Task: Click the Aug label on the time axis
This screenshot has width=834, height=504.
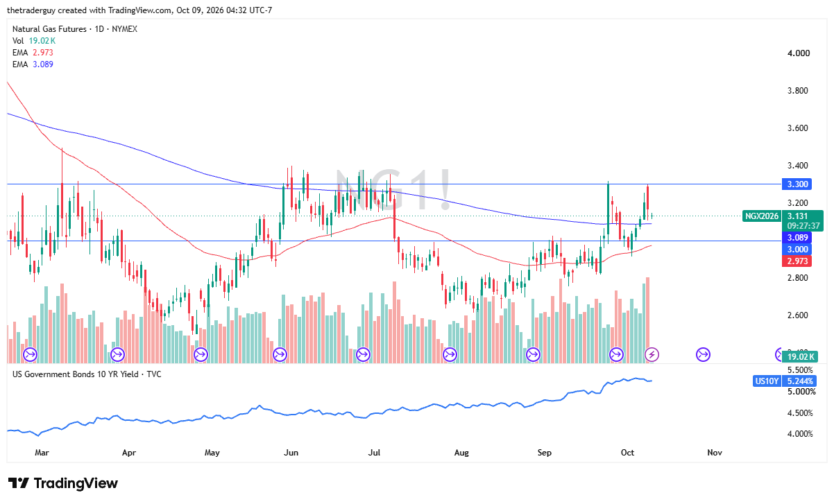Action: click(x=461, y=453)
